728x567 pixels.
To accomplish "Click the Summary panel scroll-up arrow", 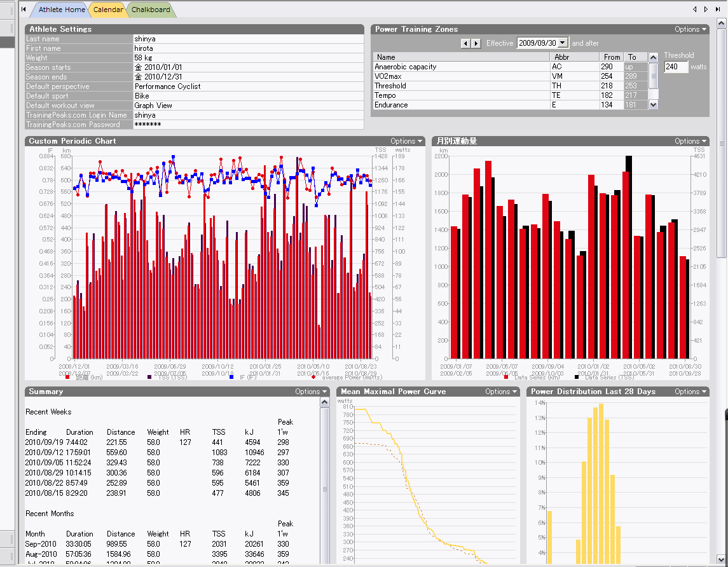I will pyautogui.click(x=325, y=403).
